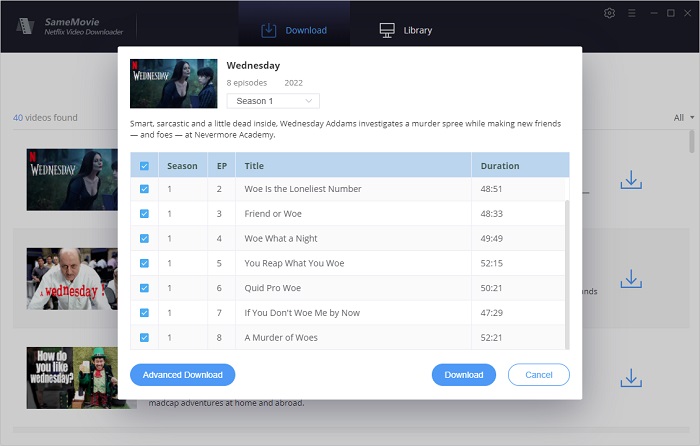700x446 pixels.
Task: Toggle the select-all episodes header checkbox
Action: [x=145, y=166]
